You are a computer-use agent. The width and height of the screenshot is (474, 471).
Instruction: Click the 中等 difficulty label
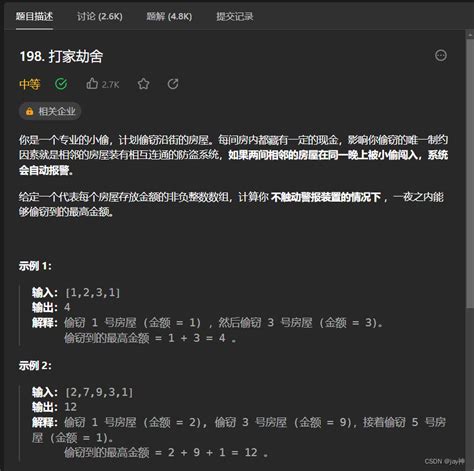click(30, 84)
